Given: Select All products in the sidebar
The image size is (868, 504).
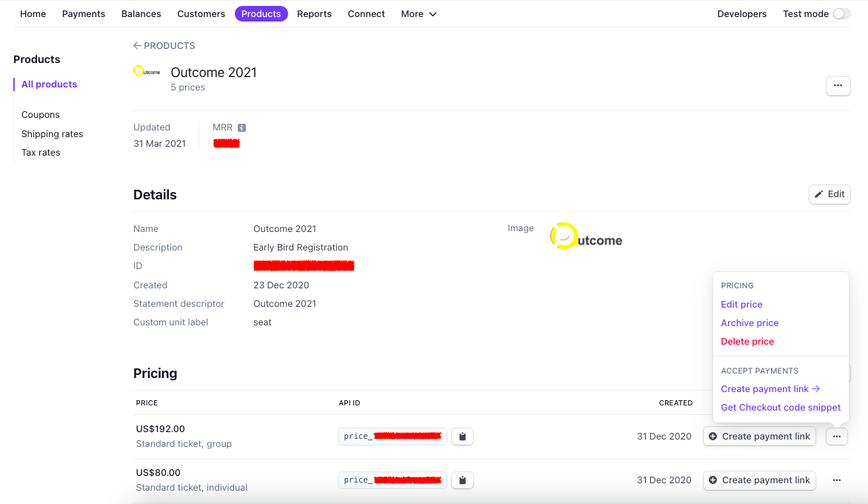Looking at the screenshot, I should [50, 84].
